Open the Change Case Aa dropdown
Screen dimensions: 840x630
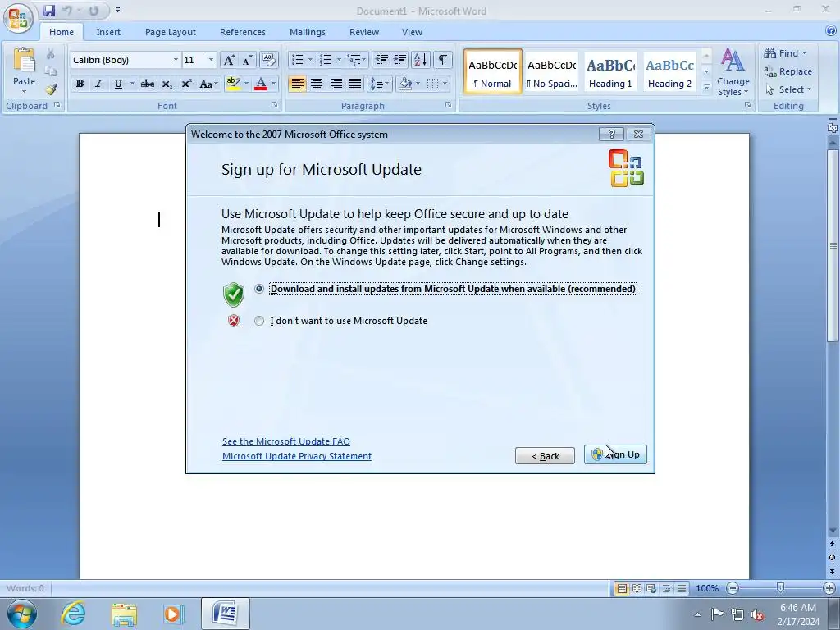pos(208,84)
